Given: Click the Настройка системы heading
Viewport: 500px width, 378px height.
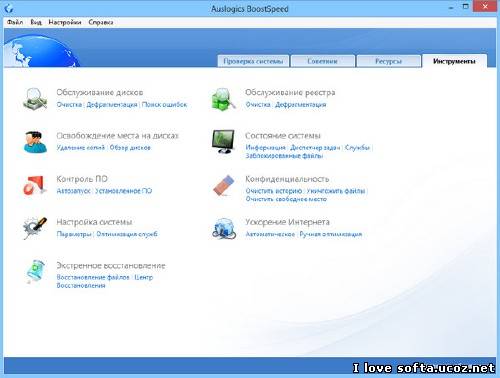Looking at the screenshot, I should (94, 222).
